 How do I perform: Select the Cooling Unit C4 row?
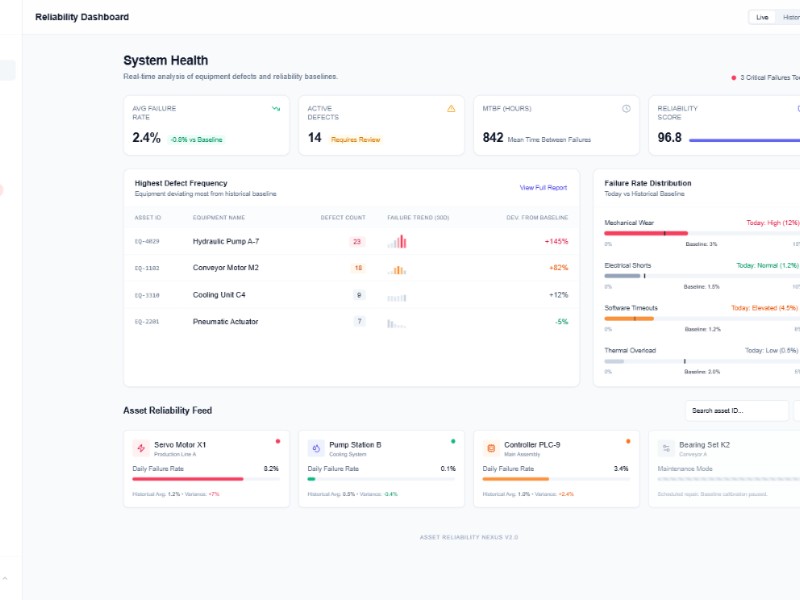pos(351,295)
